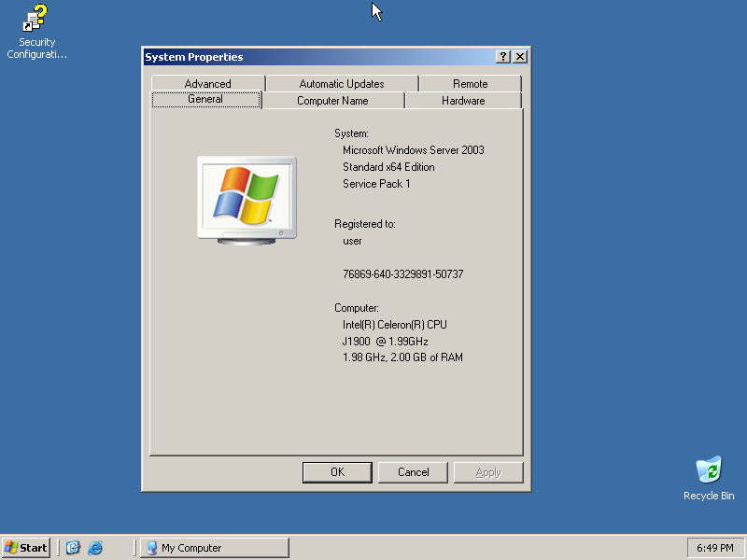This screenshot has height=560, width=747.
Task: Click the taskbar clock showing 6:49 PM
Action: click(716, 548)
